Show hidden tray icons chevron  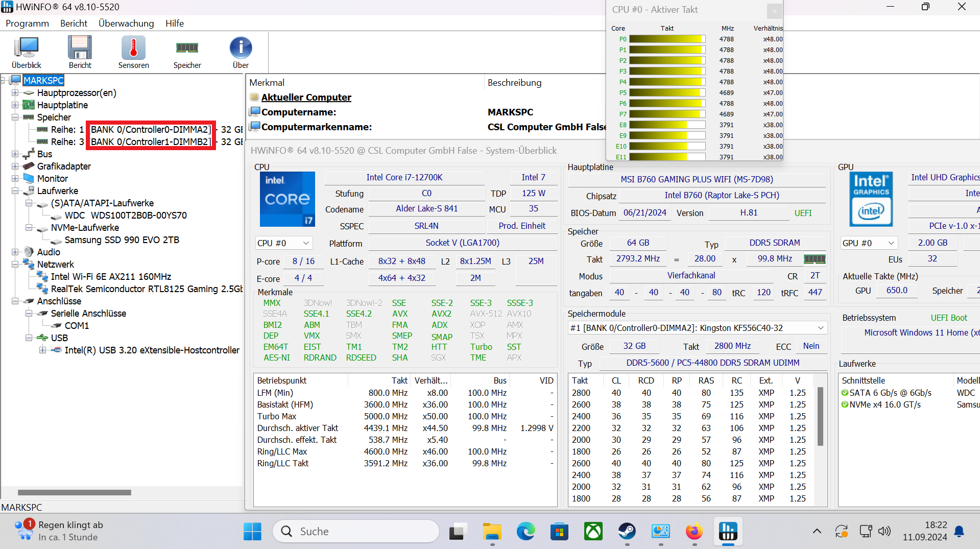click(x=817, y=532)
